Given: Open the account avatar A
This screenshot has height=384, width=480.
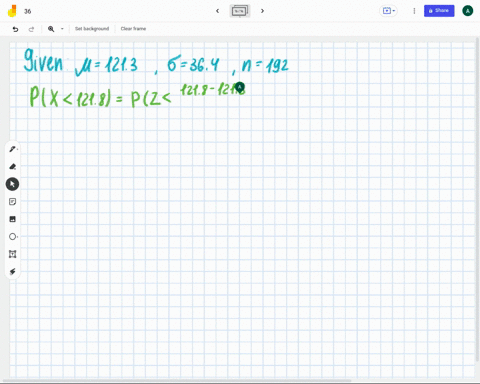Looking at the screenshot, I should coord(468,11).
